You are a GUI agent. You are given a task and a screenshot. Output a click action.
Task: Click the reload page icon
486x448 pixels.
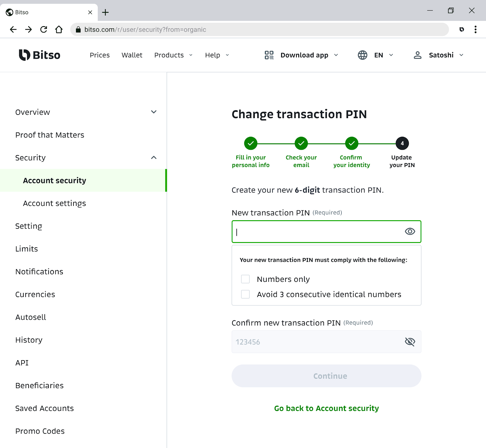[44, 29]
